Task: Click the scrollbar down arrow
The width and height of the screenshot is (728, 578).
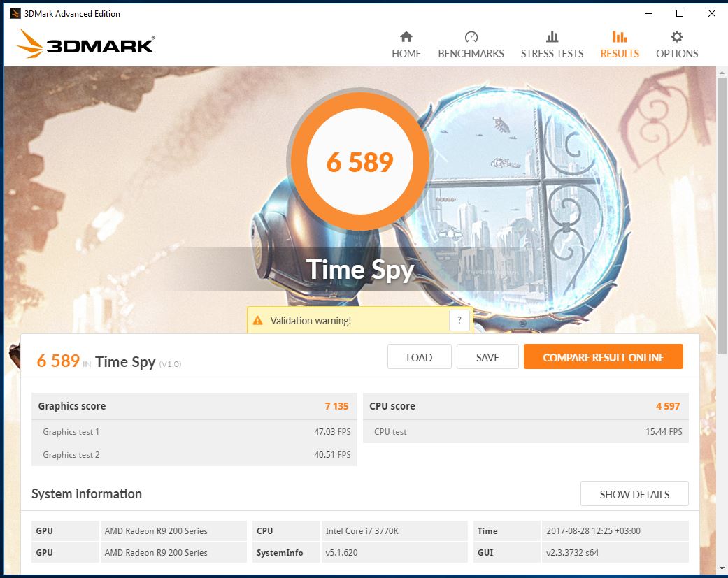Action: (722, 568)
